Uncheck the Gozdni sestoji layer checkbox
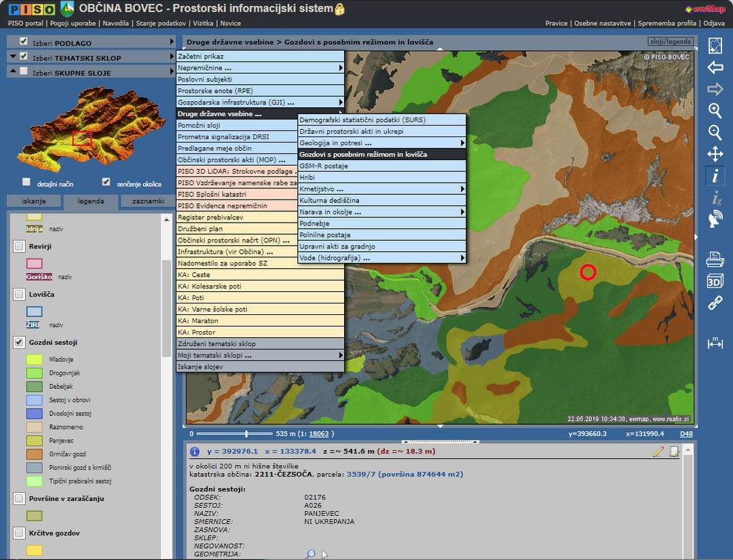This screenshot has height=560, width=733. (x=19, y=343)
